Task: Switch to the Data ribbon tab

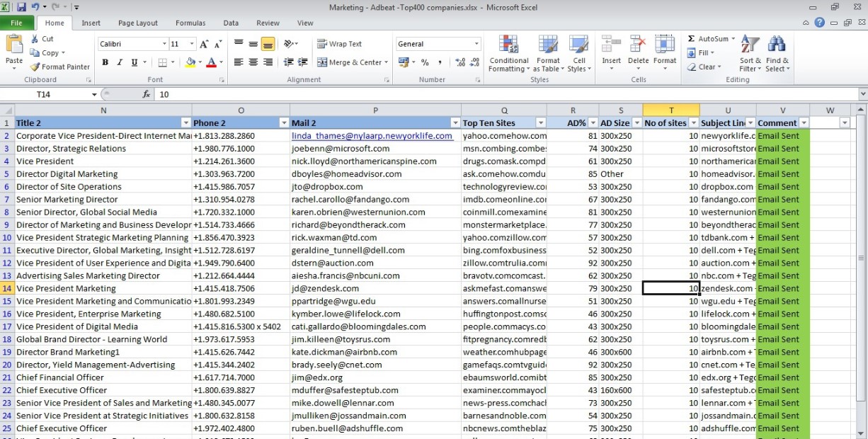Action: [231, 23]
